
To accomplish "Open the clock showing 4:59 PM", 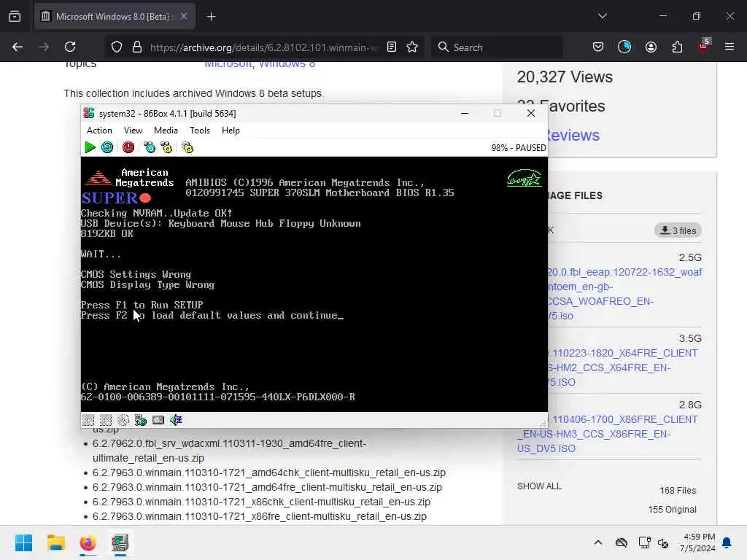I will pyautogui.click(x=697, y=542).
